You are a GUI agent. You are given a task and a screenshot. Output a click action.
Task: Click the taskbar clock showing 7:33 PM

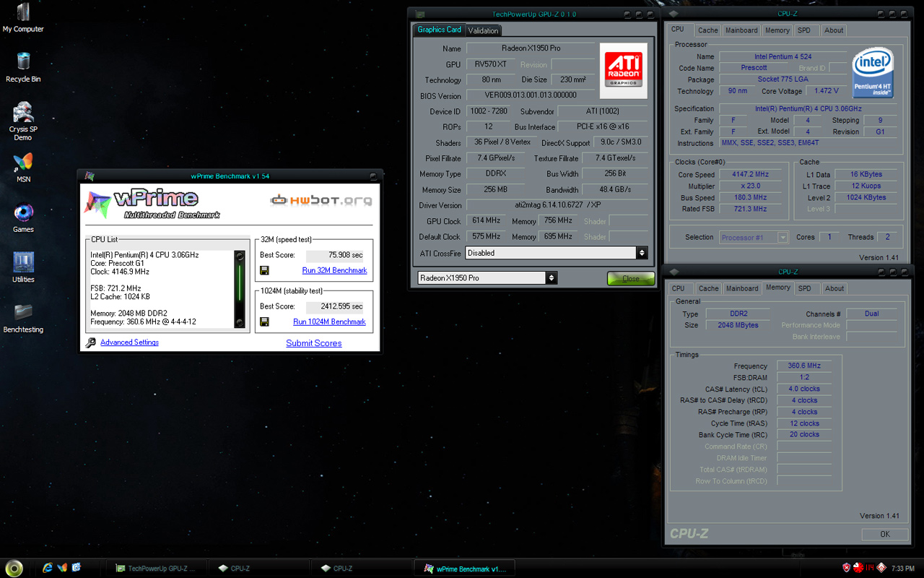[x=902, y=569]
